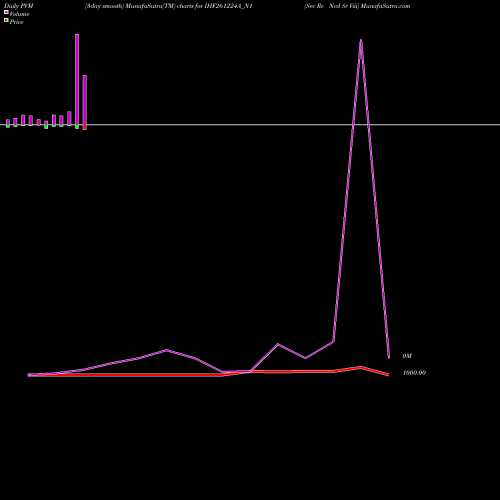500x500 pixels.
Task: Click the peak of the magenta volume line
Action: point(361,40)
